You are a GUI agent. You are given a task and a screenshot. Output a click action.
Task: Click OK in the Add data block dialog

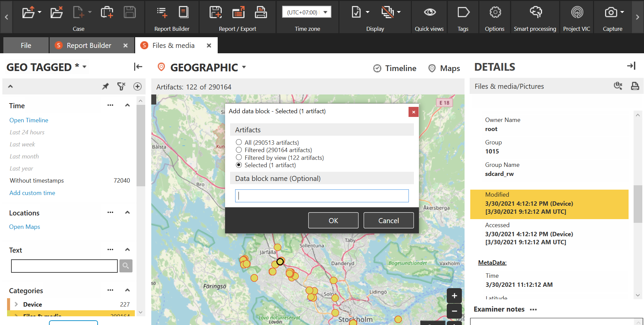tap(333, 220)
